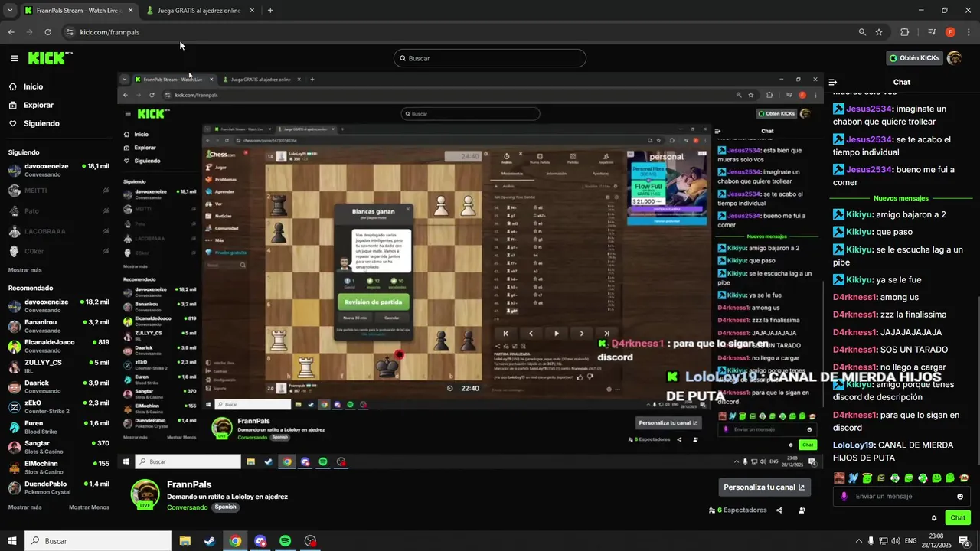Click the Windows taskbar Buscar box
Image resolution: width=980 pixels, height=551 pixels.
point(98,541)
